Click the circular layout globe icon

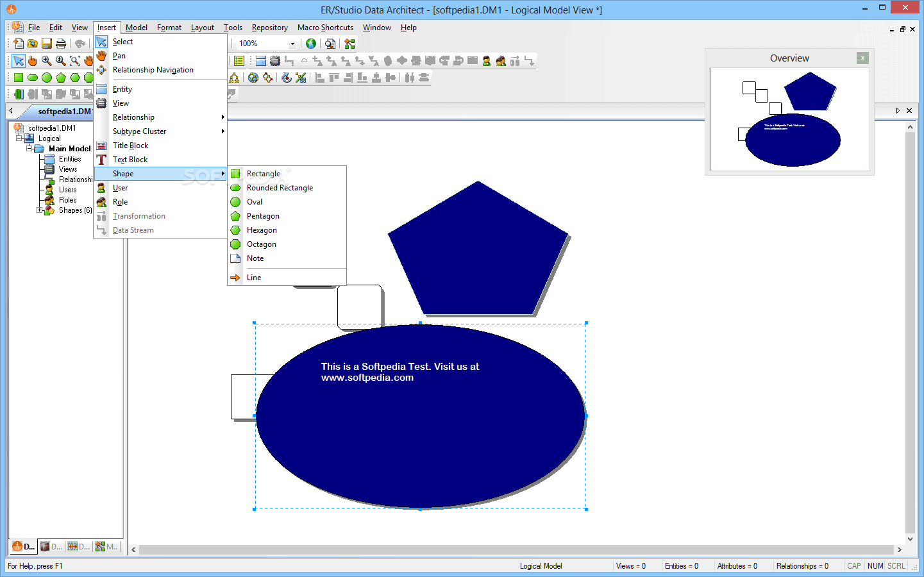pos(253,78)
